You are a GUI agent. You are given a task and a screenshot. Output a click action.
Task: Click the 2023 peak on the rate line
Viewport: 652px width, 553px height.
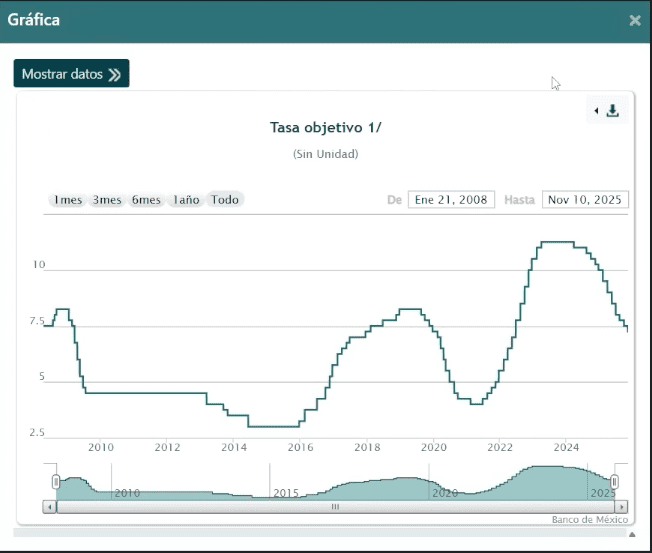[x=555, y=242]
